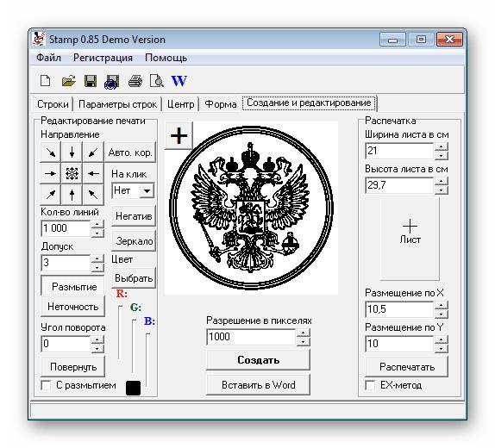
Task: Click the B blue color slider
Action: click(147, 359)
